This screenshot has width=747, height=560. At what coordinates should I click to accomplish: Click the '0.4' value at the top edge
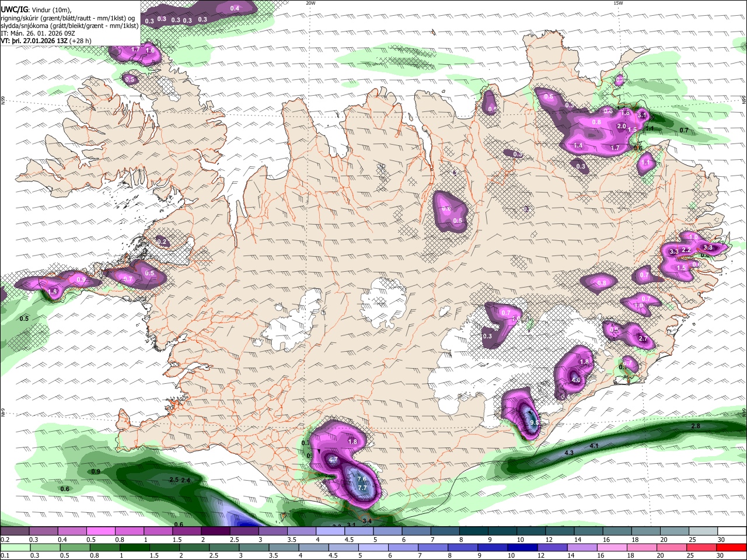235,8
